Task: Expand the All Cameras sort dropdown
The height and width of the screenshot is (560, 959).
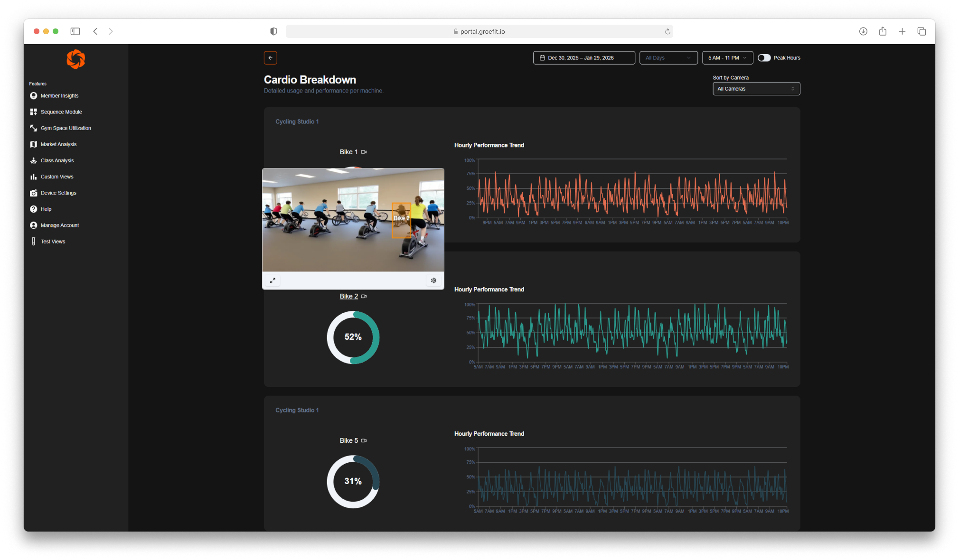Action: point(756,89)
